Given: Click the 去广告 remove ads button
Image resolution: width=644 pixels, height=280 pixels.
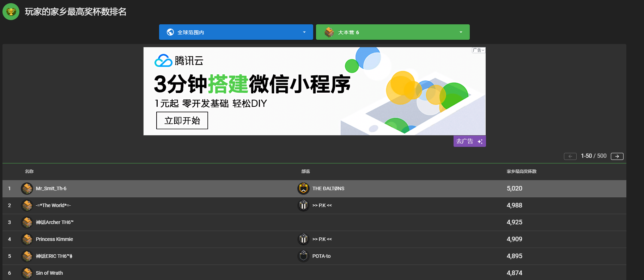Looking at the screenshot, I should click(x=469, y=141).
